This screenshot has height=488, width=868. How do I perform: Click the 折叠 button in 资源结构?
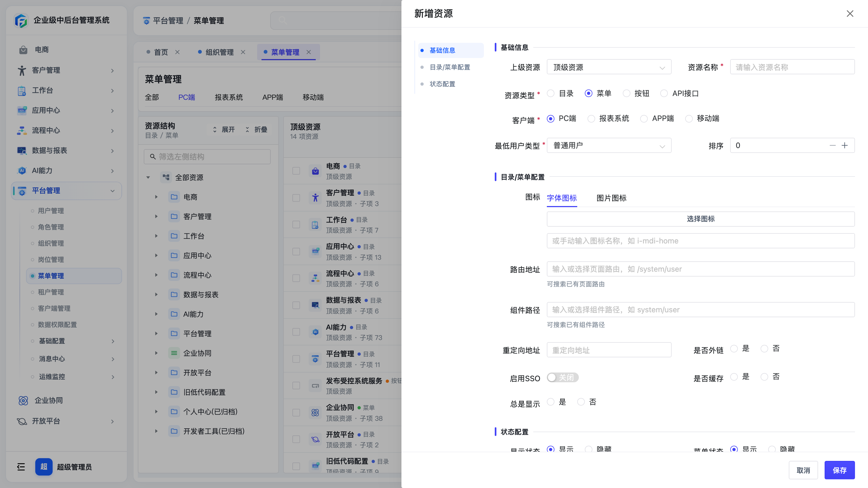[x=256, y=130]
